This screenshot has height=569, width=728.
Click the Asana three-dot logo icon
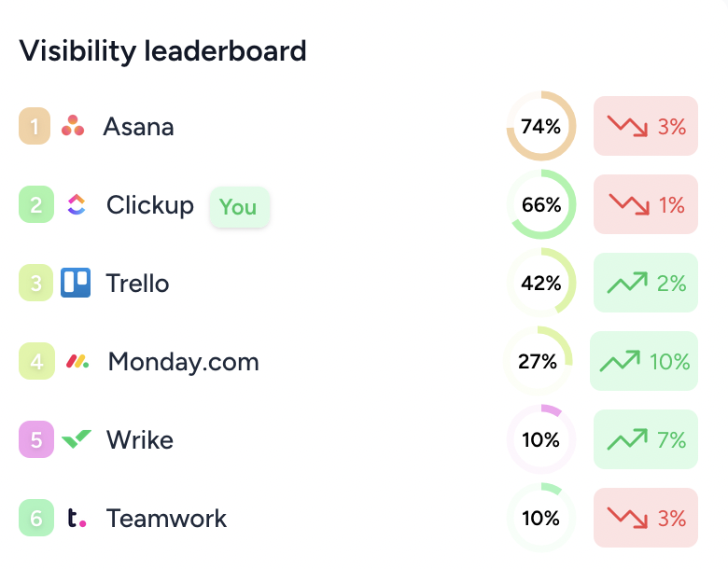[73, 126]
